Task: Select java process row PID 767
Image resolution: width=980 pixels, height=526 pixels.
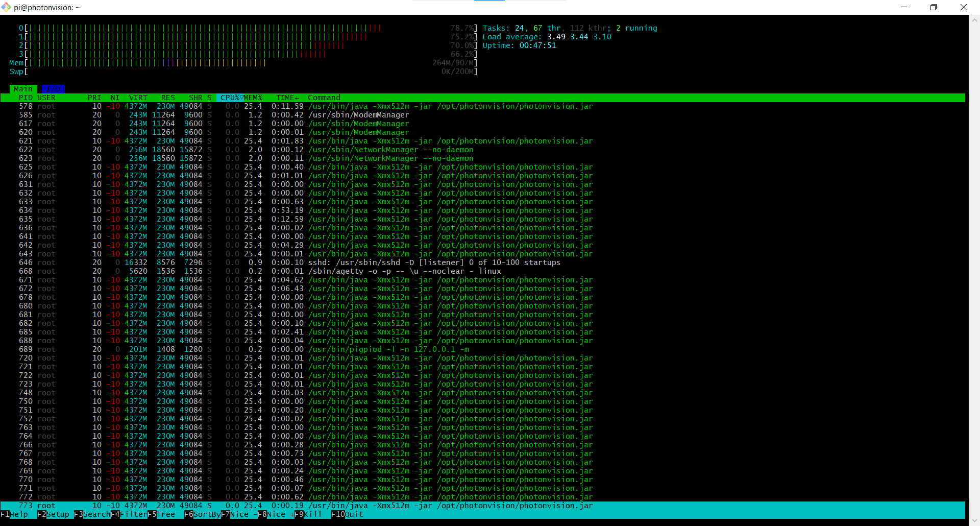Action: coord(483,453)
